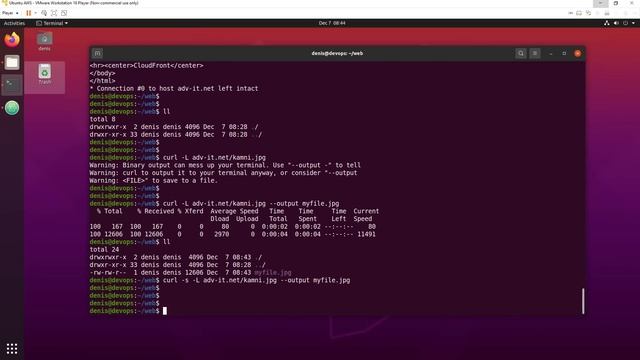Select the Terminal icon in the dock
The image size is (640, 360).
[x=12, y=85]
